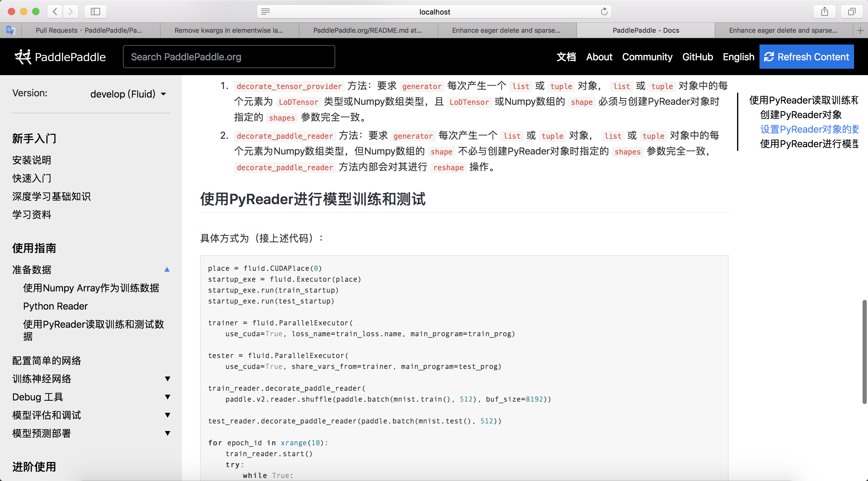868x481 pixels.
Task: Jump to 使用PyReader读取训练和测试数据 outline top link
Action: pos(804,100)
